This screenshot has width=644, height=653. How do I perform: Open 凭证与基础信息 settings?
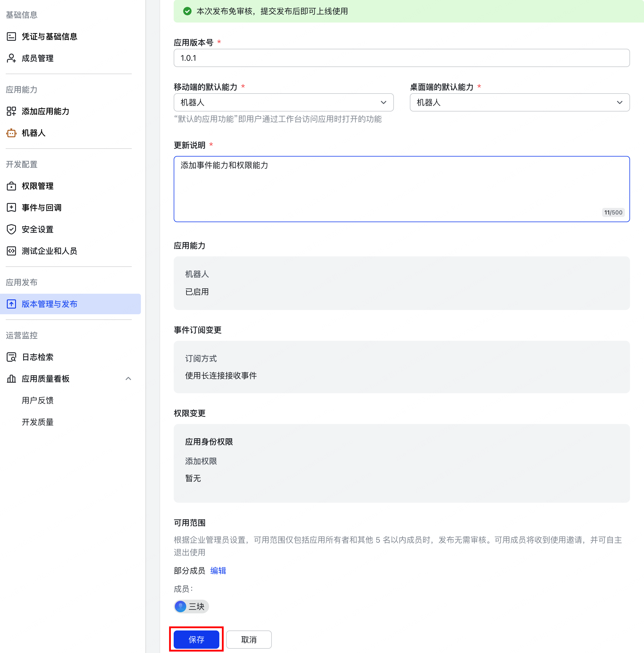[49, 36]
